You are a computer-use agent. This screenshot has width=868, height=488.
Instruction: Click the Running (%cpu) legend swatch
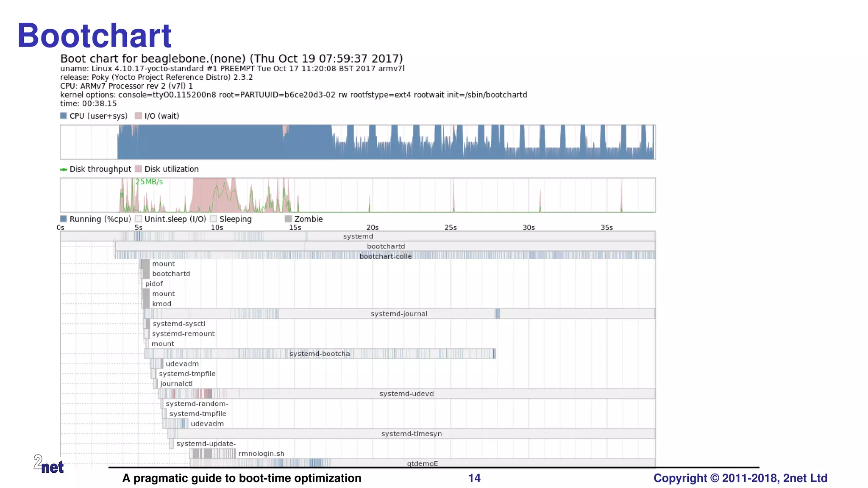click(64, 219)
